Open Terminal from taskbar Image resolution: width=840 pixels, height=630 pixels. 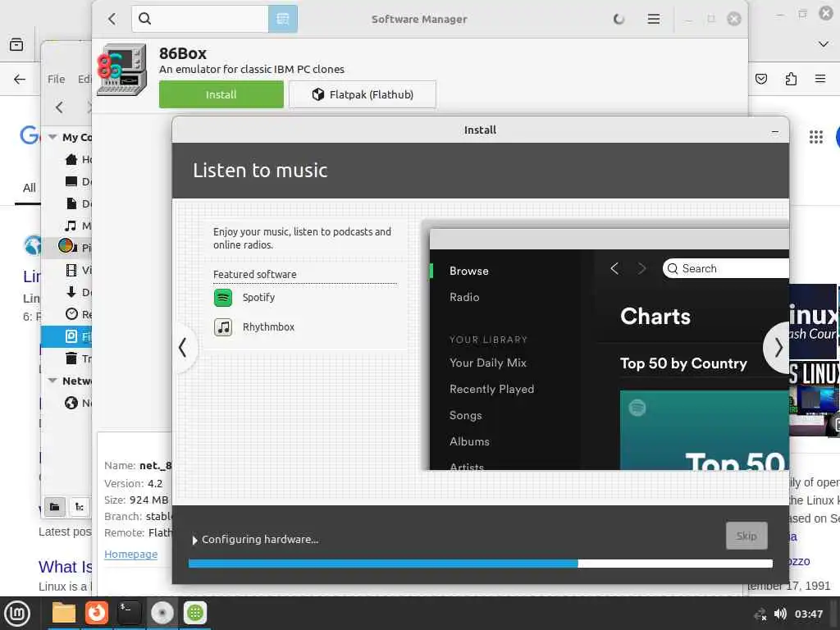pos(129,613)
